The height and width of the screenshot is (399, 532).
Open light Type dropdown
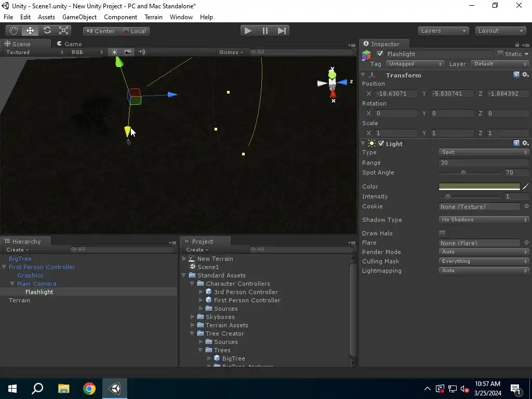point(484,152)
